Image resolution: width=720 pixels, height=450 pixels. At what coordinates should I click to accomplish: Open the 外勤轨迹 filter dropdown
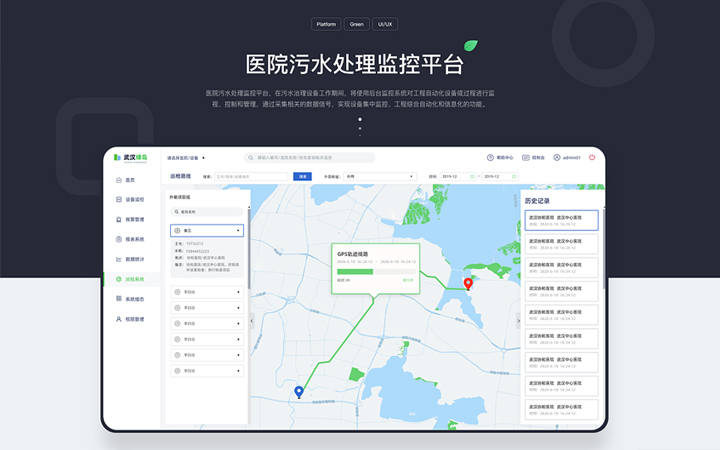[379, 177]
